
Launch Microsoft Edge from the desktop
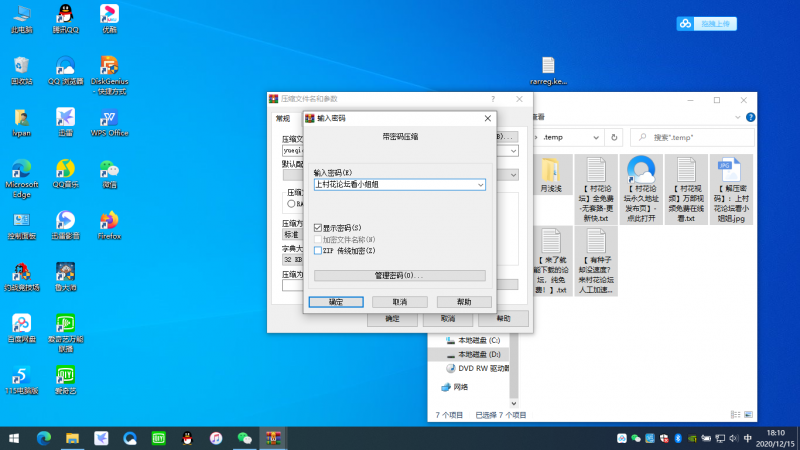click(x=21, y=179)
